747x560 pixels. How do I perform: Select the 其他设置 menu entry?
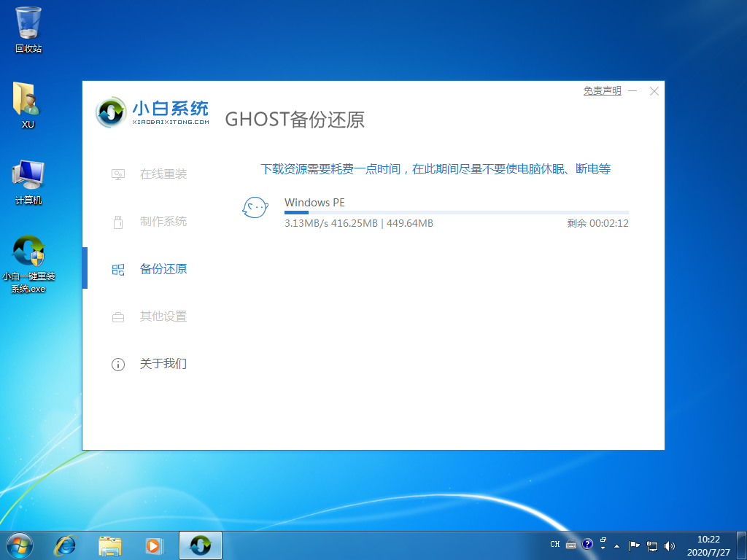pyautogui.click(x=162, y=316)
